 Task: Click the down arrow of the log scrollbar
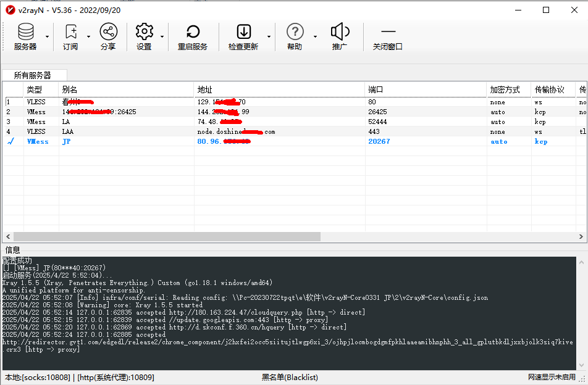[582, 365]
